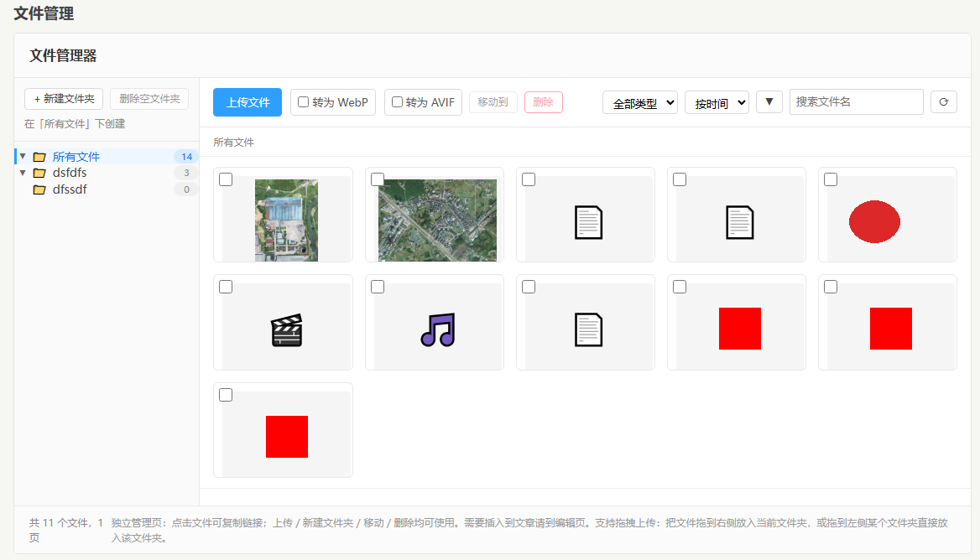Click the 文件管理器 panel heading
The image size is (980, 560).
63,55
